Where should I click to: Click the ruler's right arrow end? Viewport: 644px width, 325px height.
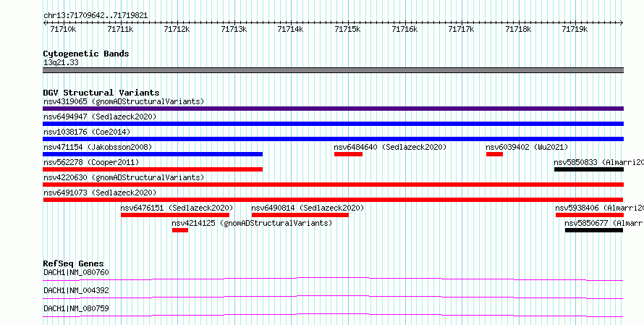622,23
